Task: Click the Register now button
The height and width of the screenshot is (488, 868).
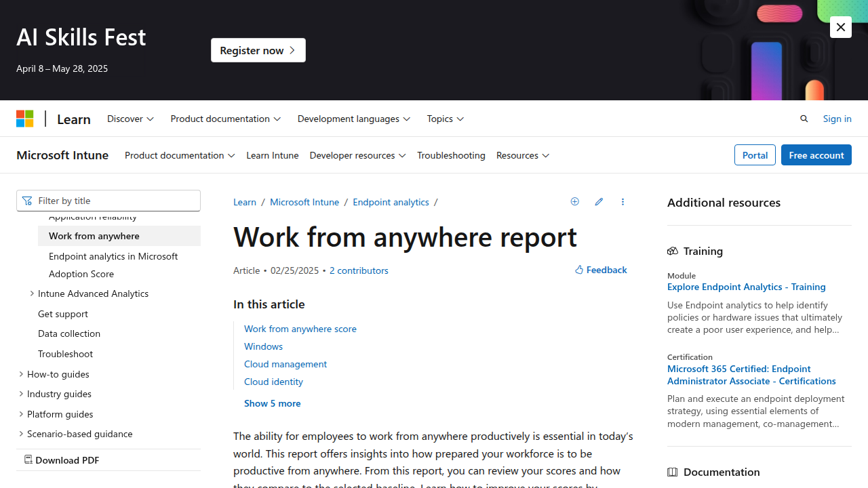Action: click(x=258, y=50)
